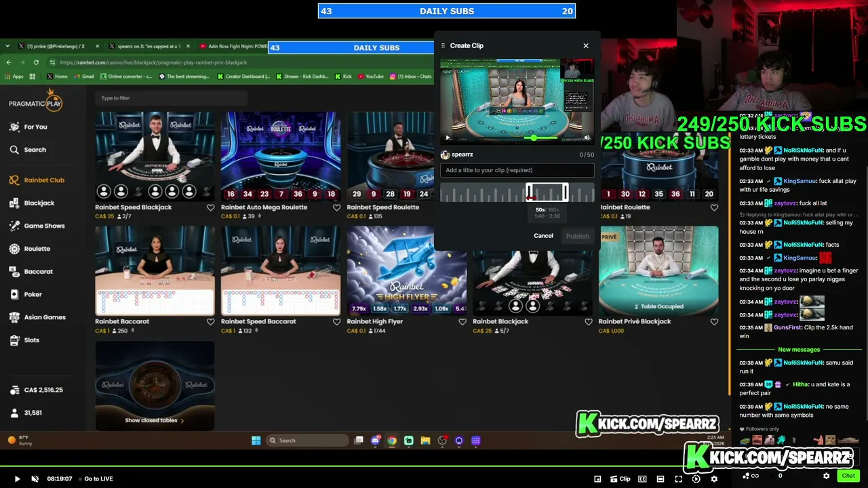Viewport: 868px width, 488px height.
Task: Favorite Rainbet Privé Blackjack table
Action: pos(714,322)
